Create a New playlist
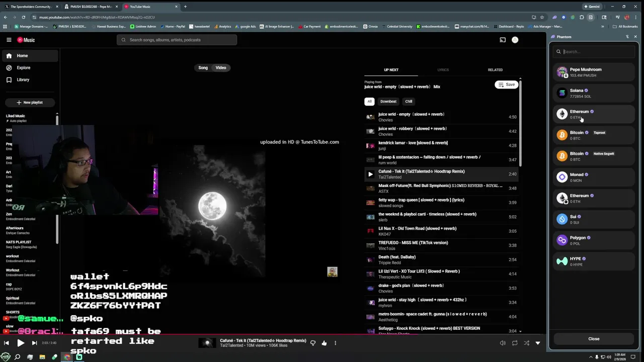The image size is (644, 362). click(29, 103)
